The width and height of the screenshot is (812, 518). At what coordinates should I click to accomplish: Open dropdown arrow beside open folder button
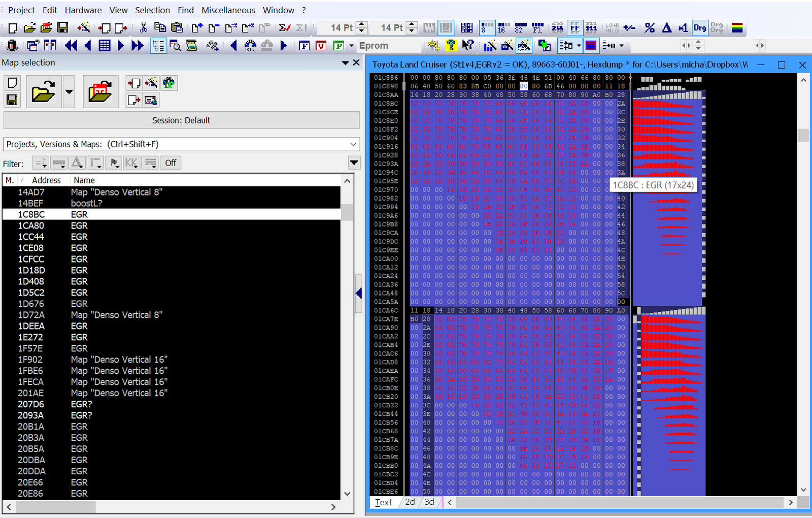[69, 92]
